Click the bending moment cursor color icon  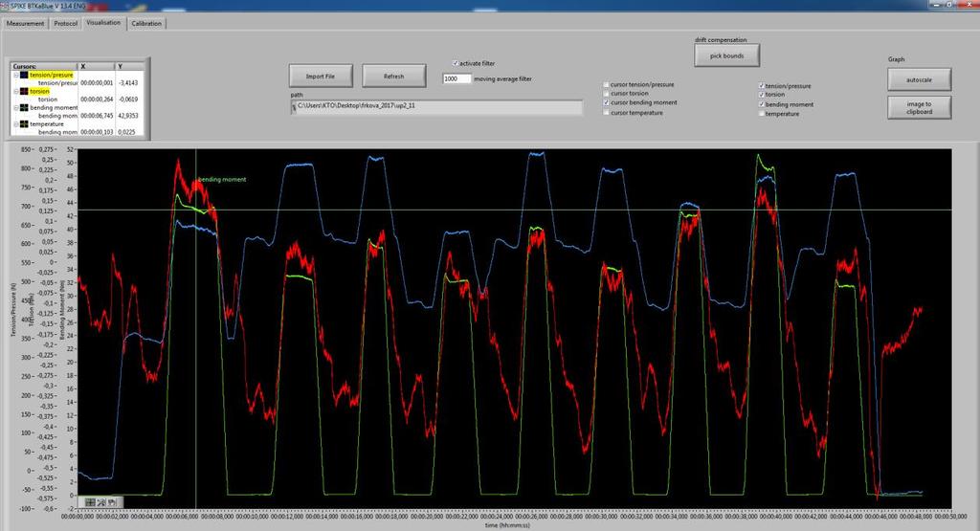click(24, 107)
